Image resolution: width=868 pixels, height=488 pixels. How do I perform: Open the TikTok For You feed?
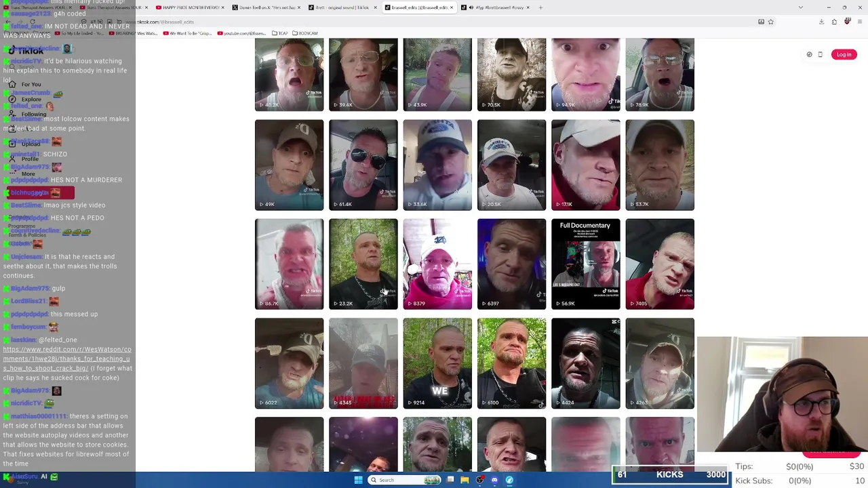point(25,85)
